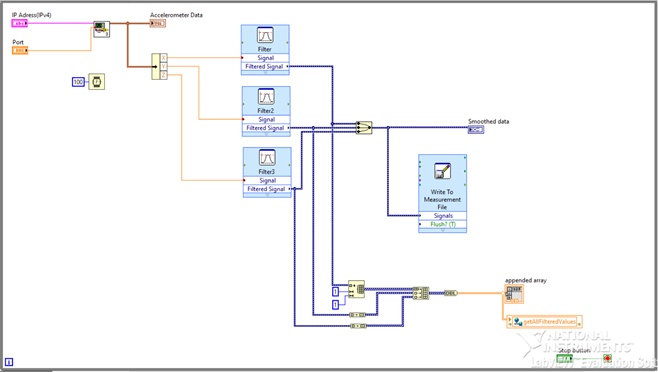Select the Signal input row of Filter
The width and height of the screenshot is (658, 372).
point(265,58)
